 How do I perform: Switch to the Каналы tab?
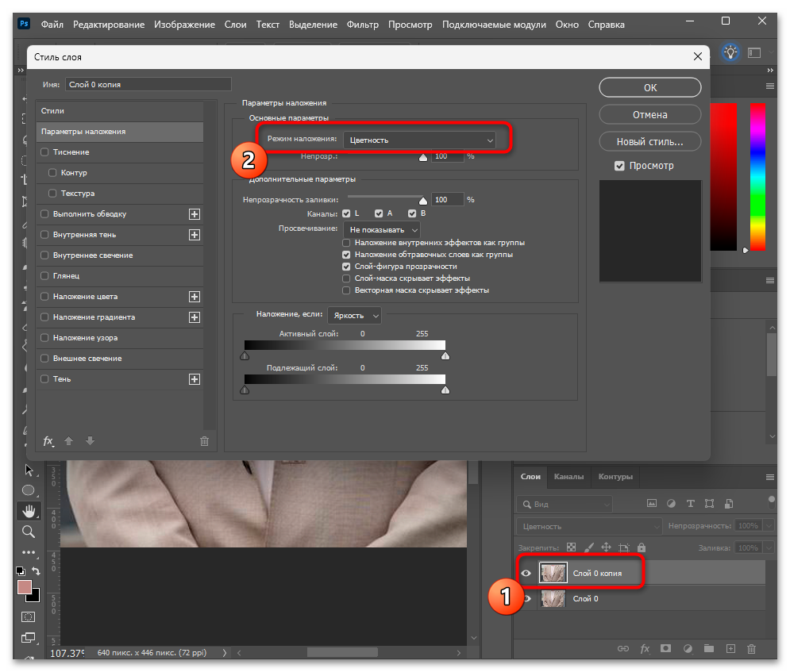(x=568, y=476)
